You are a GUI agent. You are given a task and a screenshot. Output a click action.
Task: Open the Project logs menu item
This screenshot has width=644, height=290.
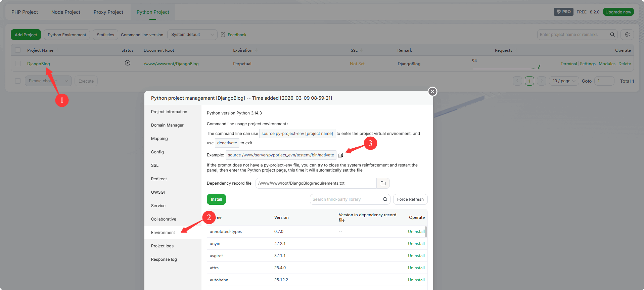162,246
